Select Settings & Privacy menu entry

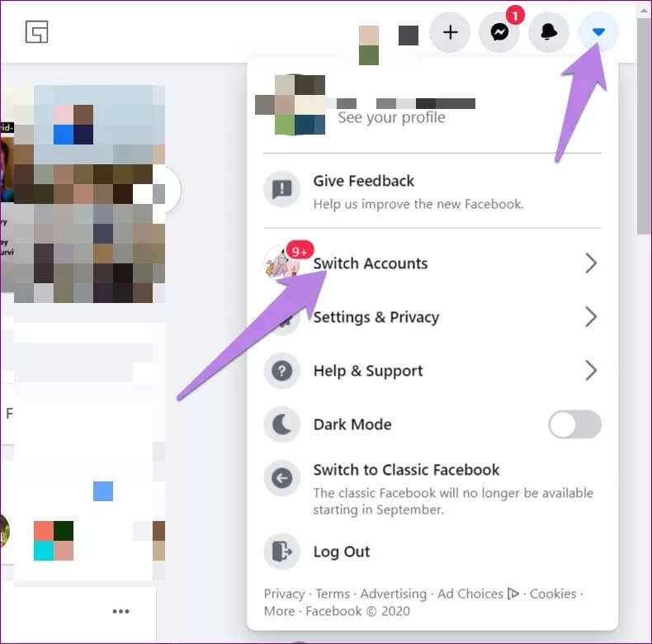432,317
